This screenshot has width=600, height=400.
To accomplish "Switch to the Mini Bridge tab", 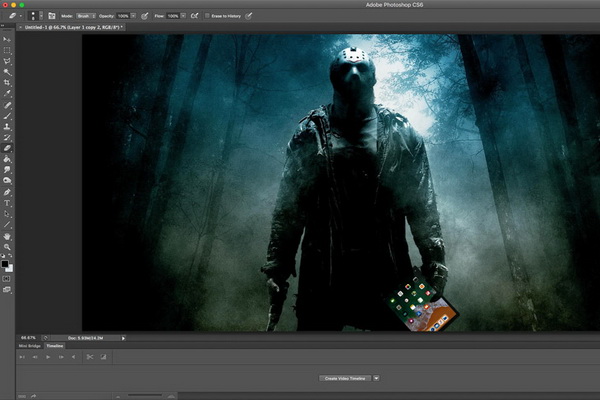I will point(30,346).
